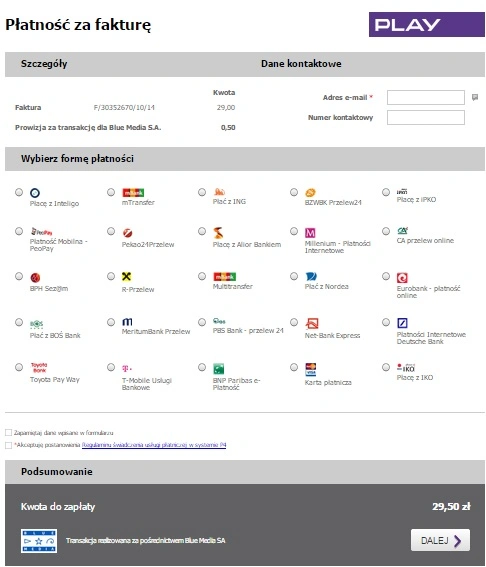Image resolution: width=486 pixels, height=567 pixels.
Task: Choose the Eurobank płatność online radio
Action: (386, 276)
